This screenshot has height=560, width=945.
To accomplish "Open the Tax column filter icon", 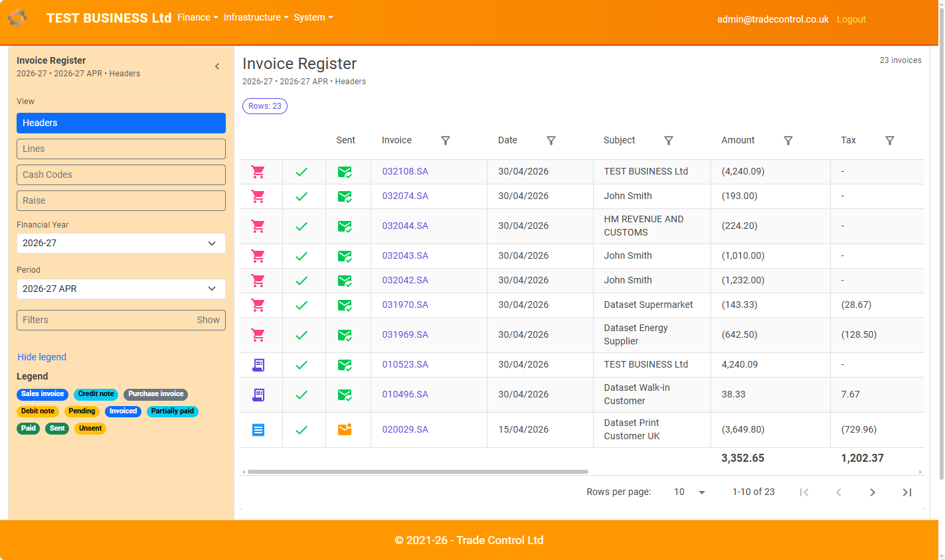I will [x=890, y=141].
